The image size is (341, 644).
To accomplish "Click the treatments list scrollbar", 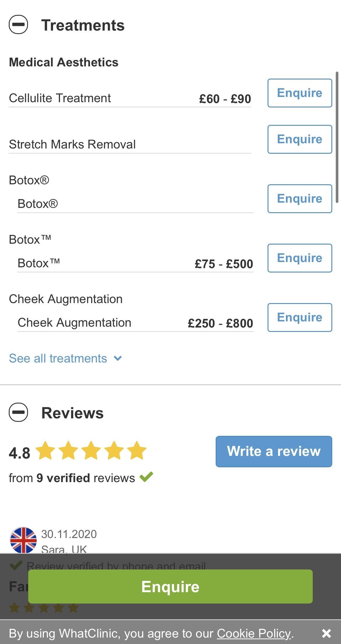I will click(337, 137).
